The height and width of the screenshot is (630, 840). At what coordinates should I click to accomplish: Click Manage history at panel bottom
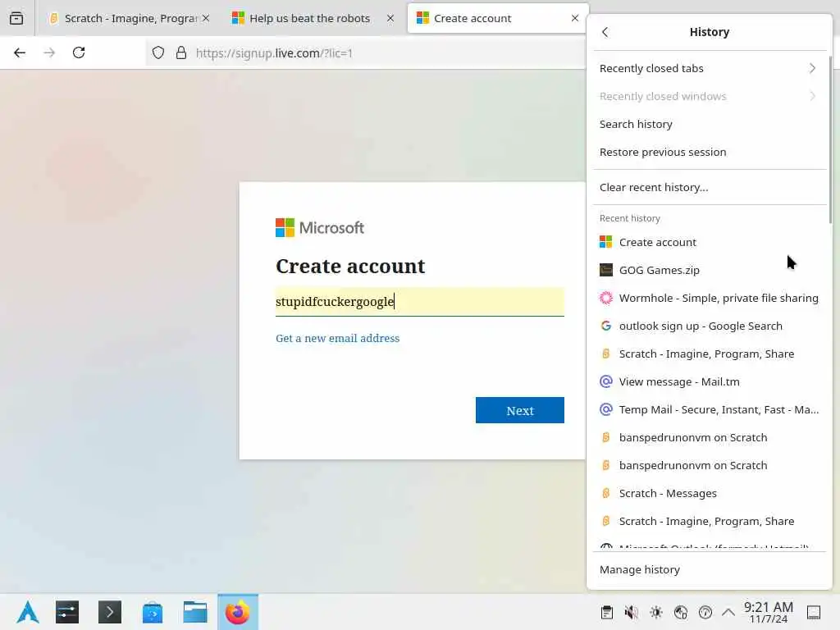pyautogui.click(x=709, y=569)
